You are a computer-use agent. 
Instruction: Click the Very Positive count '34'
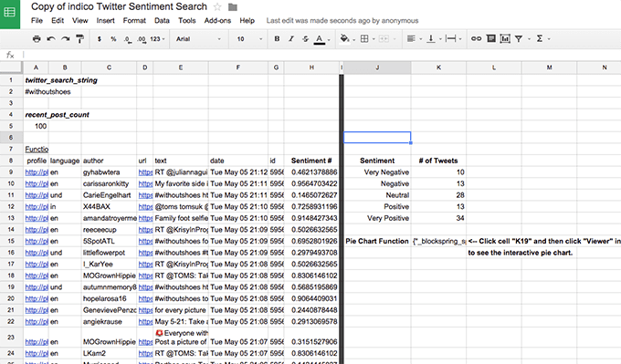point(439,218)
